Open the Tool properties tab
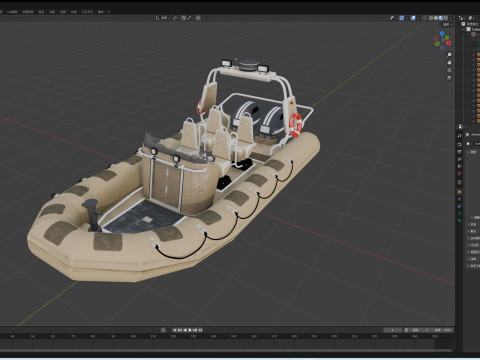 coord(459,135)
